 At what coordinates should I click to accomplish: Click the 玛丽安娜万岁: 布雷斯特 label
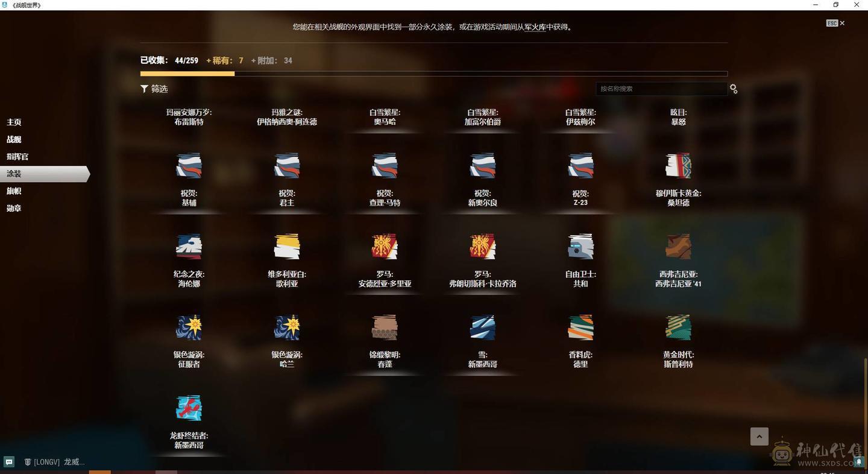(x=189, y=117)
